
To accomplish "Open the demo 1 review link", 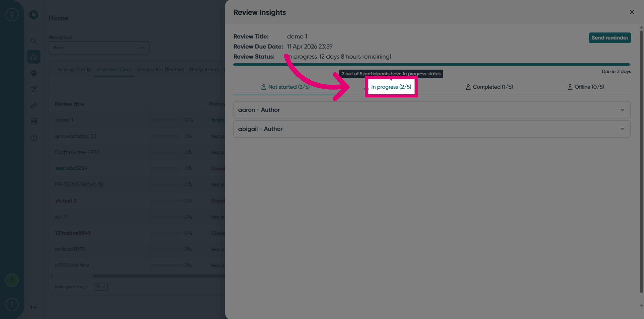I will (64, 120).
